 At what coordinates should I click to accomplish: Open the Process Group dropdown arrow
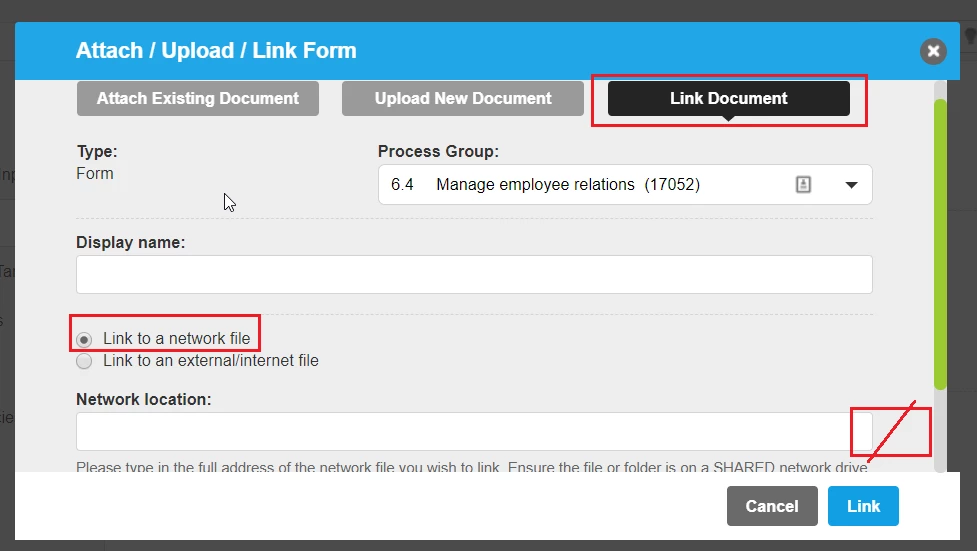851,184
